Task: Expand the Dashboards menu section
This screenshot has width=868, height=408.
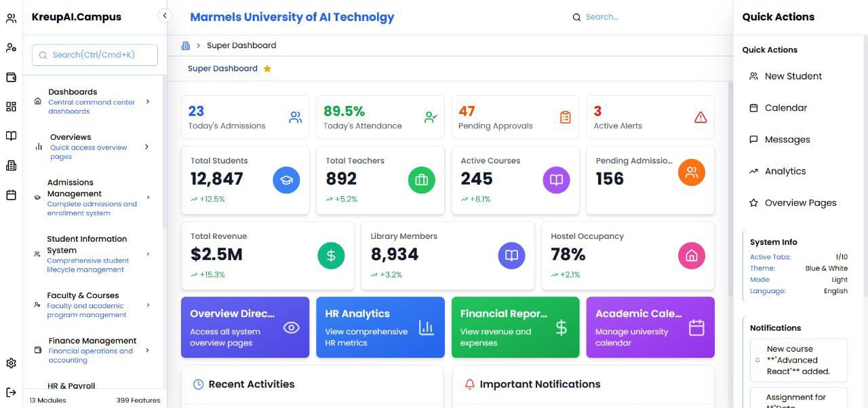Action: tap(92, 101)
